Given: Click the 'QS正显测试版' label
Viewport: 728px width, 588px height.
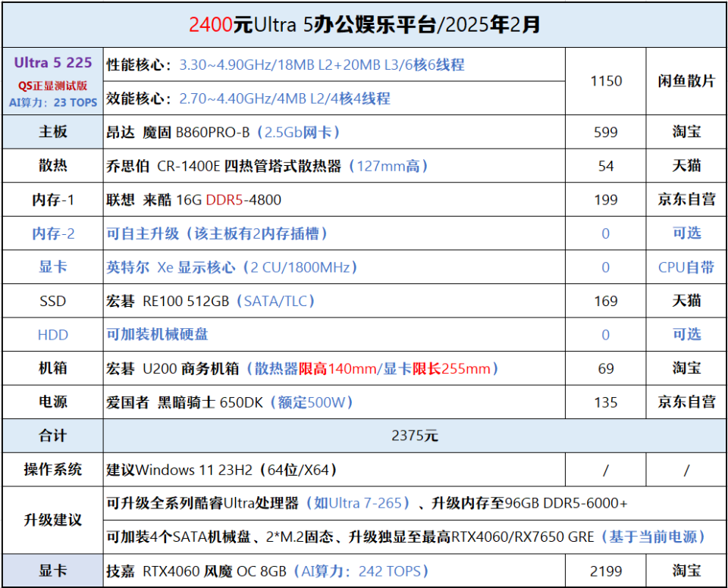Looking at the screenshot, I should pos(53,86).
